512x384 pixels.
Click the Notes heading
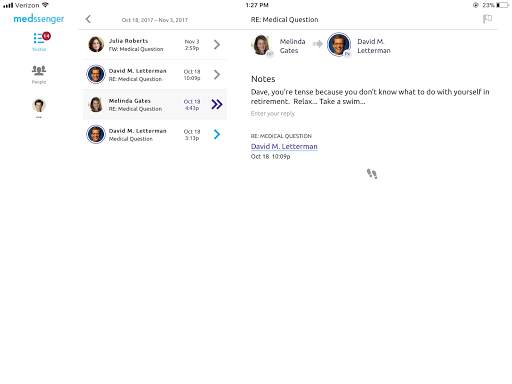263,79
